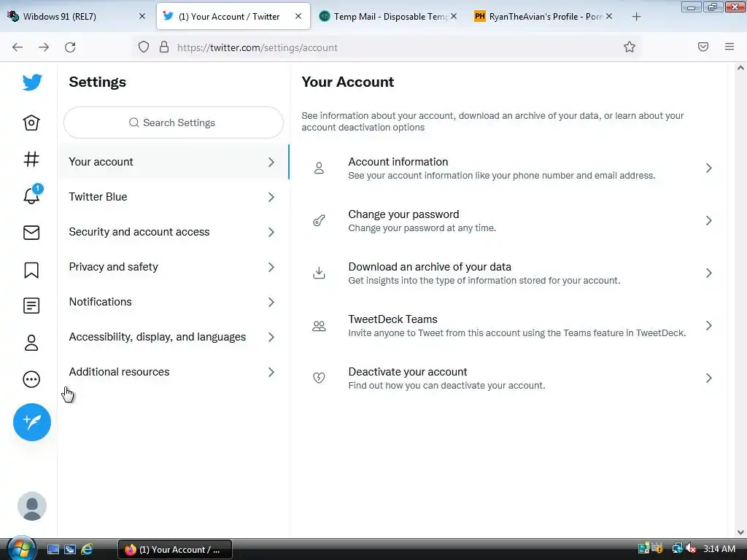The height and width of the screenshot is (560, 747).
Task: Click the account avatar at bottom left
Action: point(32,506)
